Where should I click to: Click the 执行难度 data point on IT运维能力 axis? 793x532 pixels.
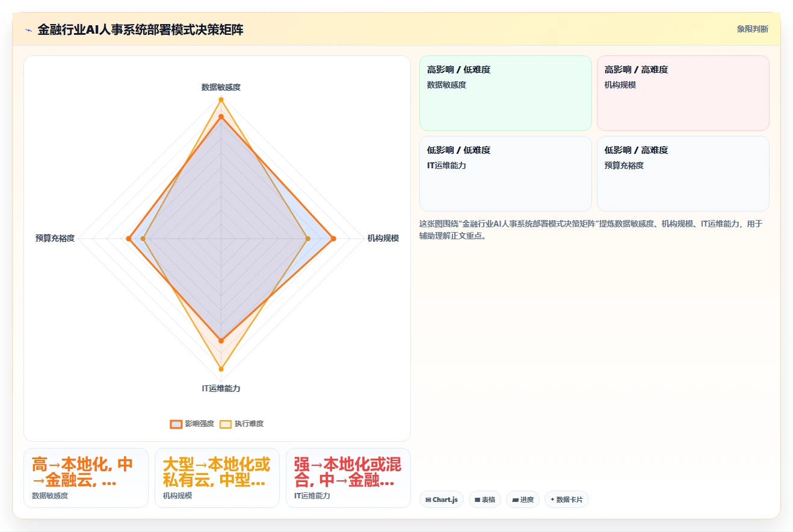click(x=221, y=369)
